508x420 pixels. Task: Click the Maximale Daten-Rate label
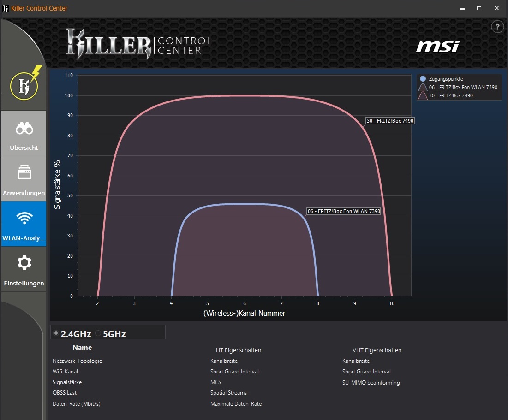(x=236, y=404)
